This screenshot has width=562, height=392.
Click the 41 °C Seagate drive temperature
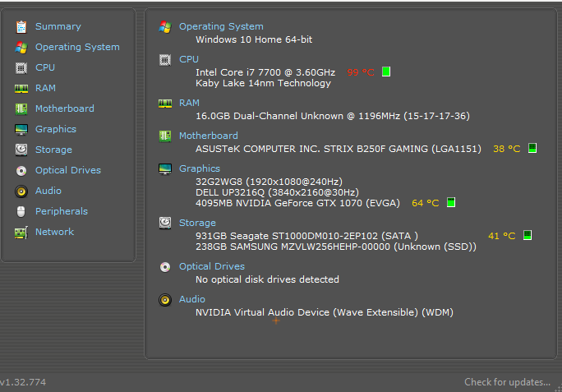pos(502,236)
